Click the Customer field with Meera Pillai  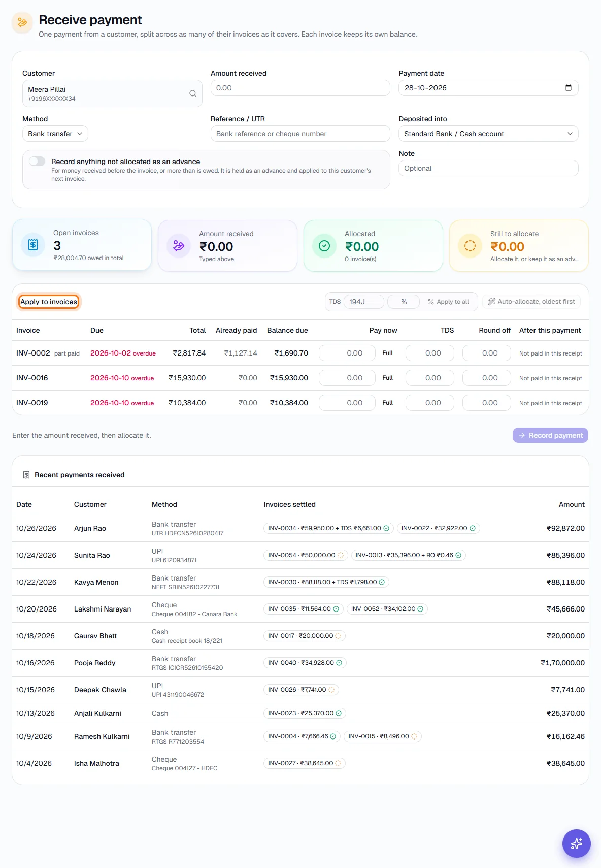[x=112, y=93]
